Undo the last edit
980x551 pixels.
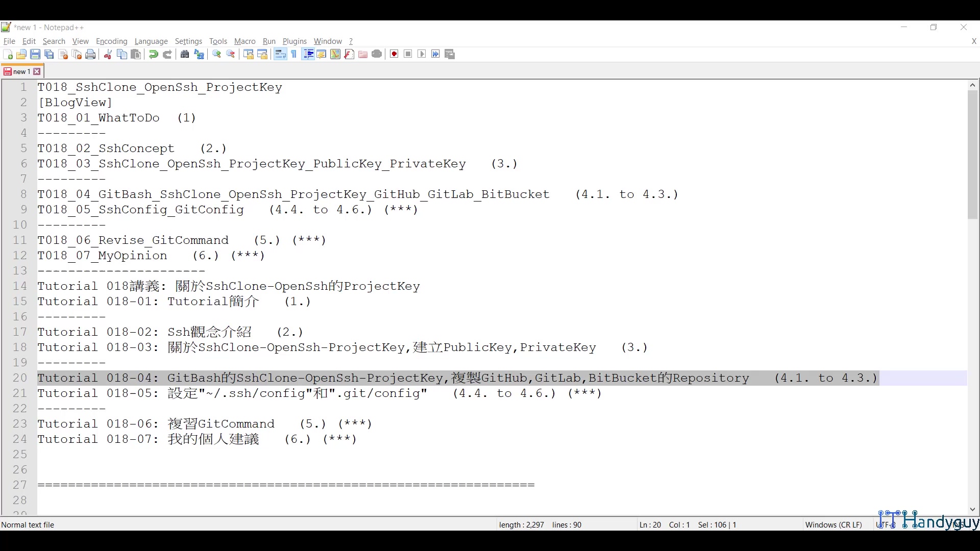point(153,54)
